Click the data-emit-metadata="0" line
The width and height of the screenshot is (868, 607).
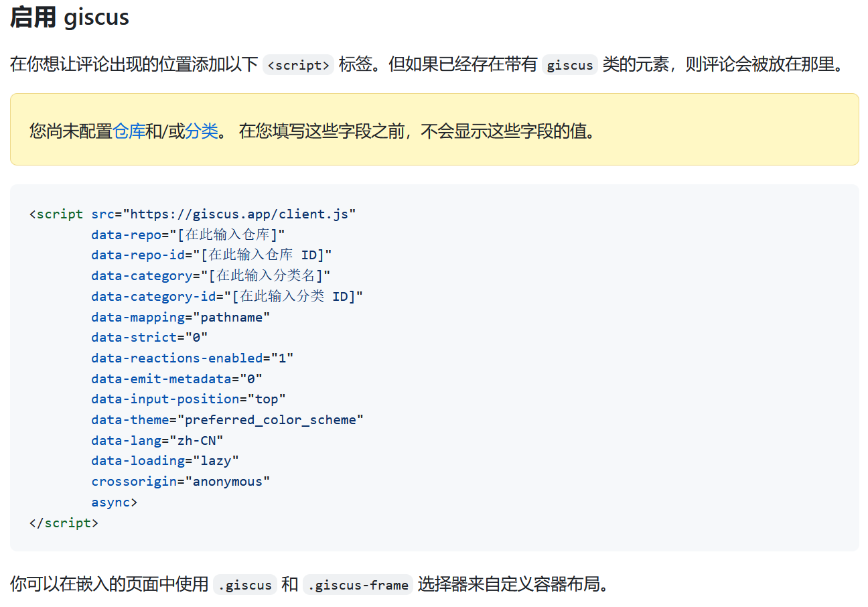(177, 379)
